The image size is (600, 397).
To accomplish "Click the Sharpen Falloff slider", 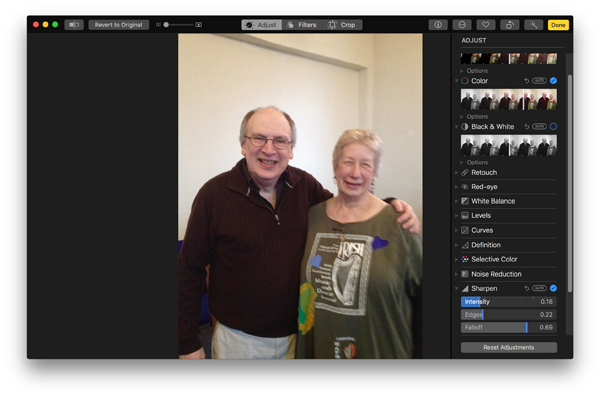I will [509, 327].
